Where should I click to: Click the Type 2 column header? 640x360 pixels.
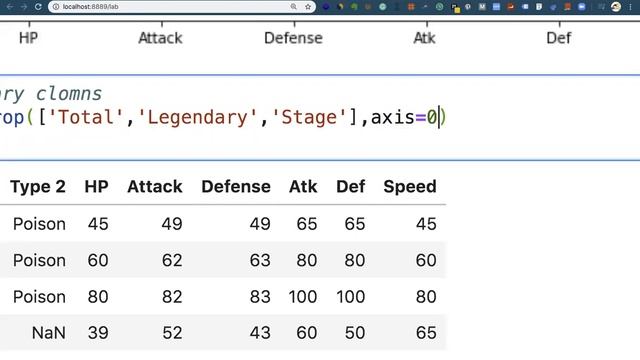tap(38, 187)
